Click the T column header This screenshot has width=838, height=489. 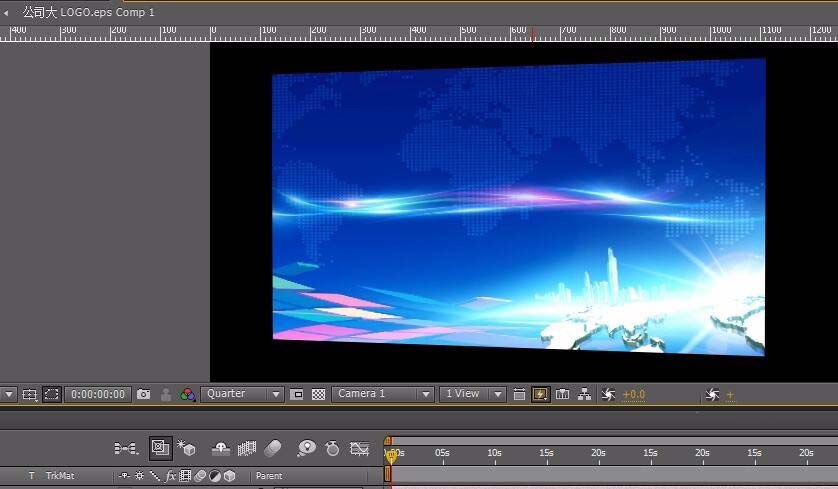click(x=32, y=475)
